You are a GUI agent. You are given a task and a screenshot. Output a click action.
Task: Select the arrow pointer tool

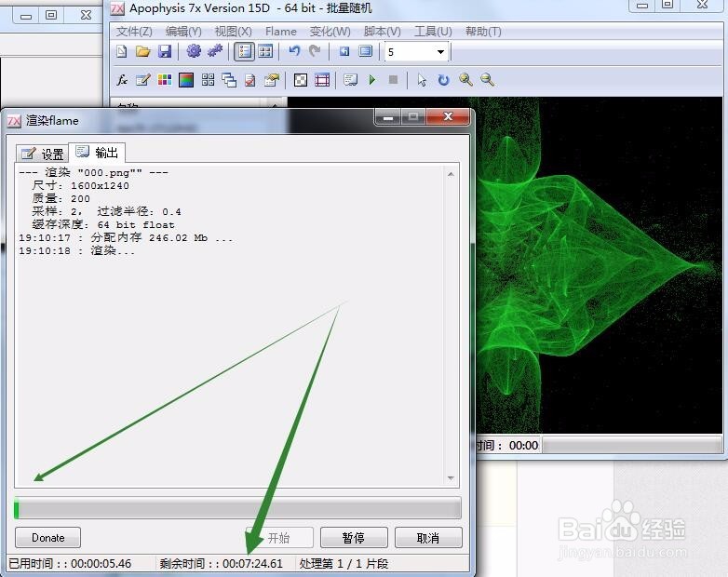coord(422,80)
